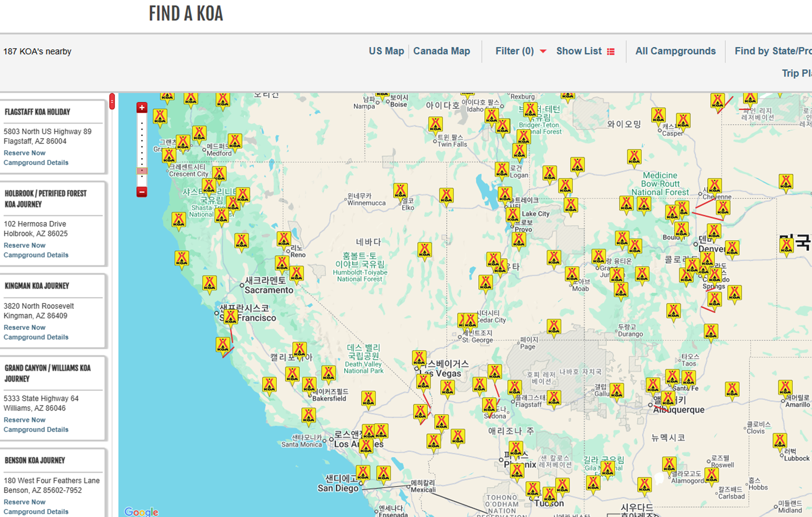Click the KOA marker near Elko
Viewport: 812px width, 517px height.
point(400,190)
